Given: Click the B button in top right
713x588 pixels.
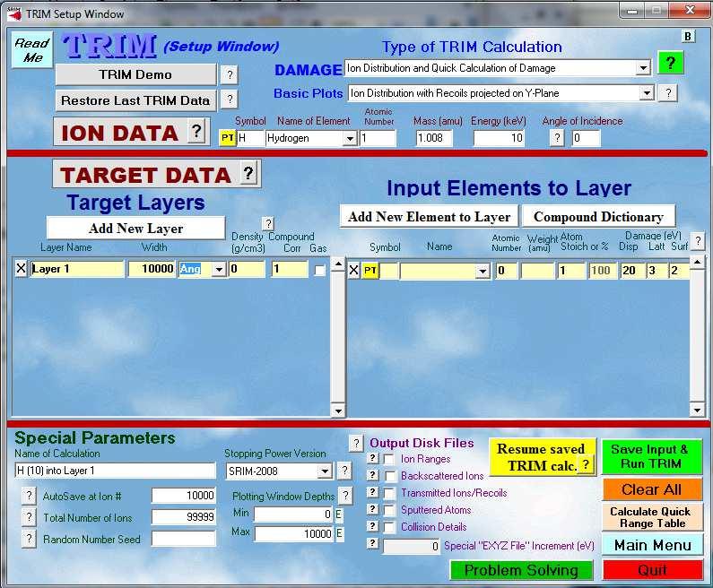Looking at the screenshot, I should 688,37.
